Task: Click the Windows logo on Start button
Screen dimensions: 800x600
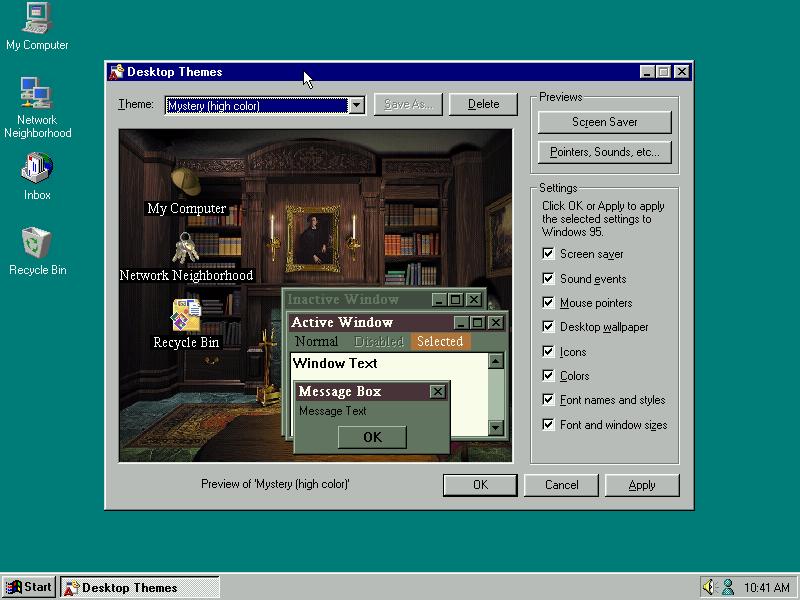Action: [14, 587]
